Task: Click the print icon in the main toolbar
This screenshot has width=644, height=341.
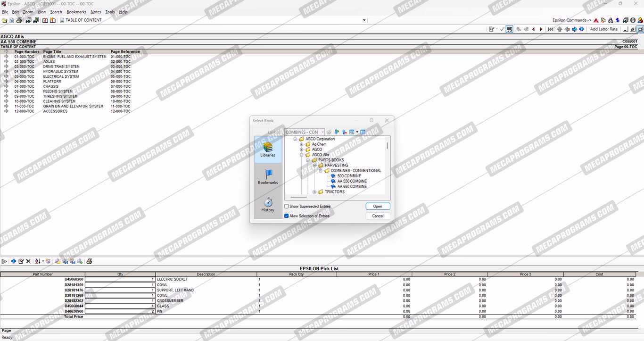Action: (19, 20)
